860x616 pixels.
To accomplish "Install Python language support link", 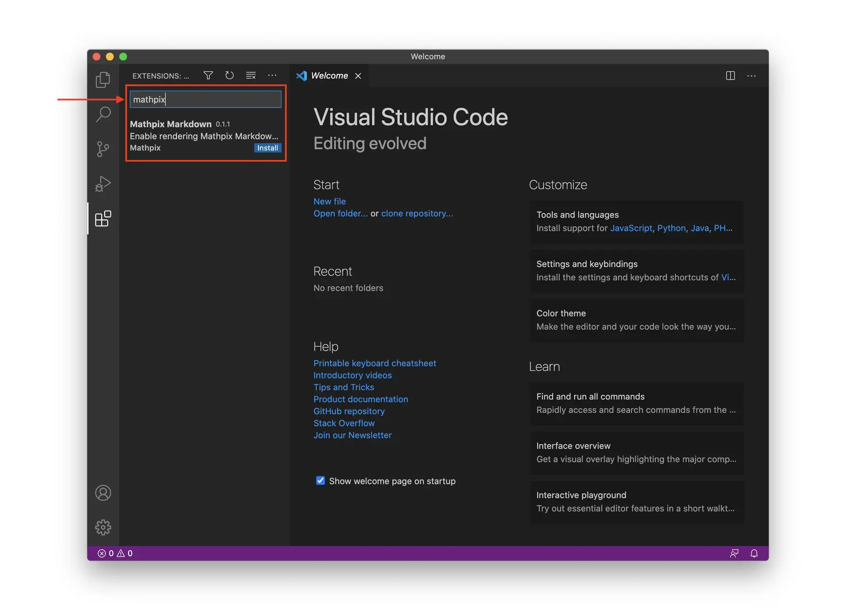I will click(671, 228).
